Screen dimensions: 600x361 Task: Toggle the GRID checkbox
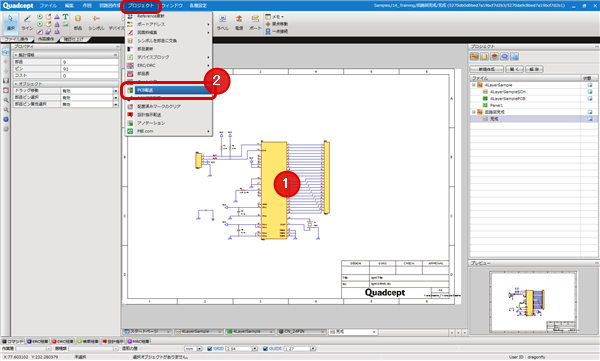(x=209, y=348)
